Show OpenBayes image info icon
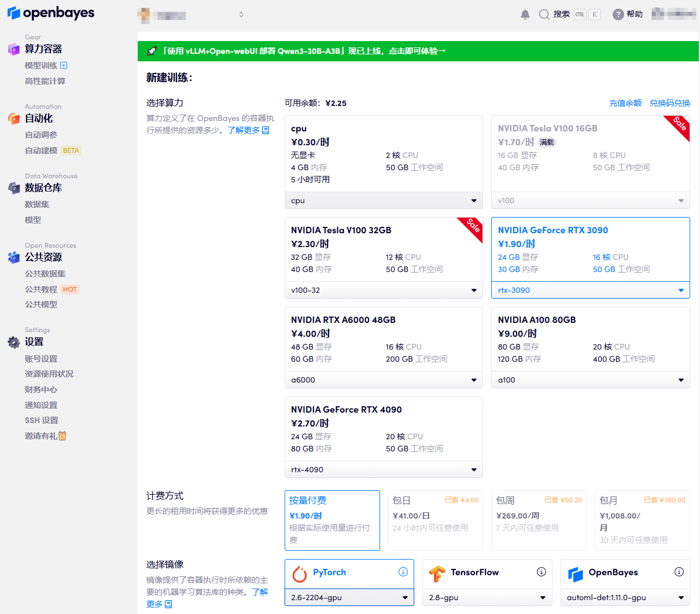Viewport: 700px width, 614px height. coord(679,572)
